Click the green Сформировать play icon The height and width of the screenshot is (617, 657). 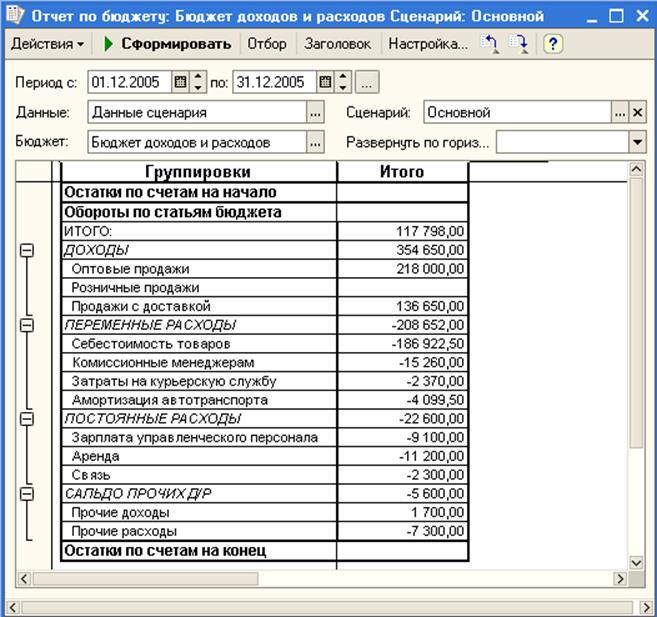(108, 44)
